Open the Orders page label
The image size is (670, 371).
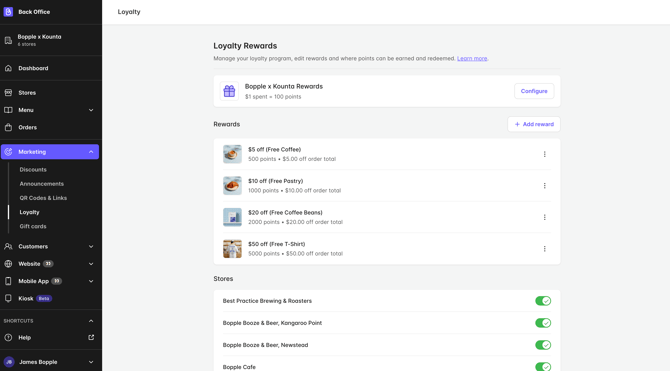tap(27, 127)
